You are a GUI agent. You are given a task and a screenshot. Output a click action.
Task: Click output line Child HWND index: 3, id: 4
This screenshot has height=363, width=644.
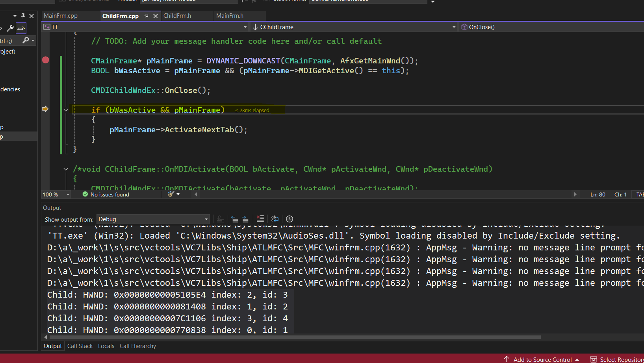tap(167, 318)
